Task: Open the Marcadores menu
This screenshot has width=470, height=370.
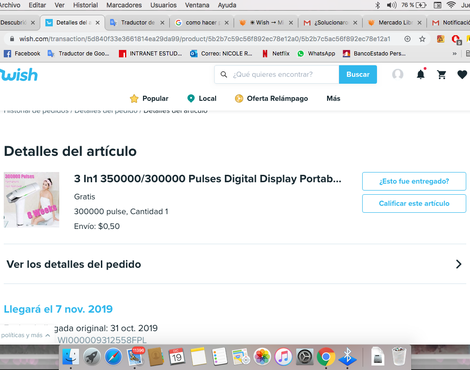Action: (124, 5)
